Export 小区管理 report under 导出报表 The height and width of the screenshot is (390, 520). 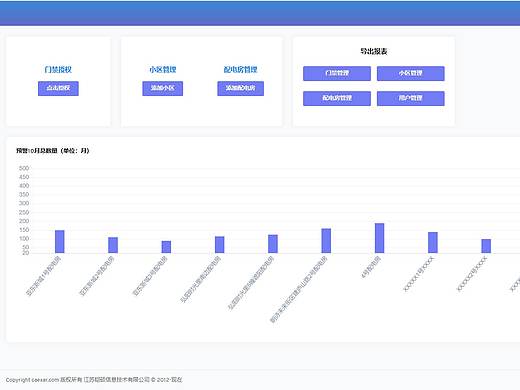411,73
